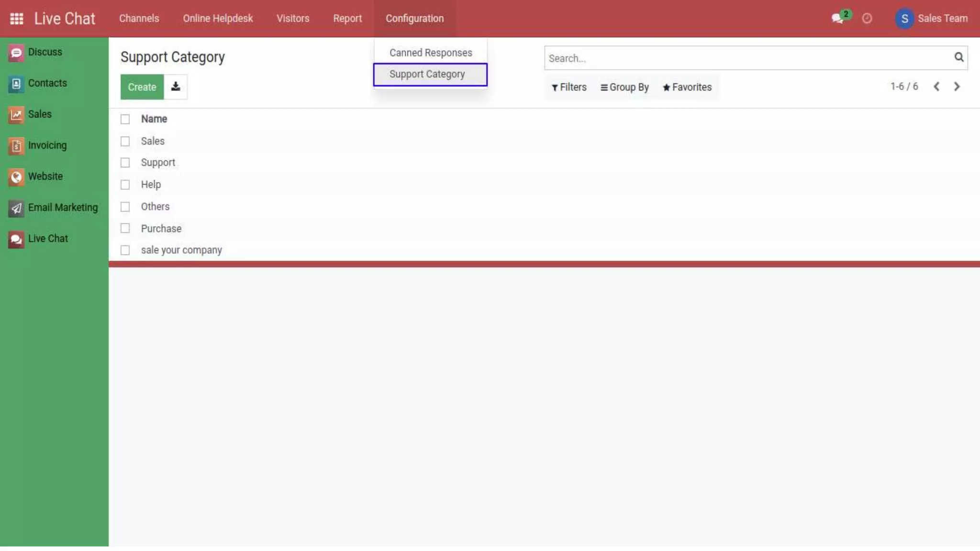Choose Canned Responses from the Configuration menu
This screenshot has height=551, width=980.
coord(430,53)
